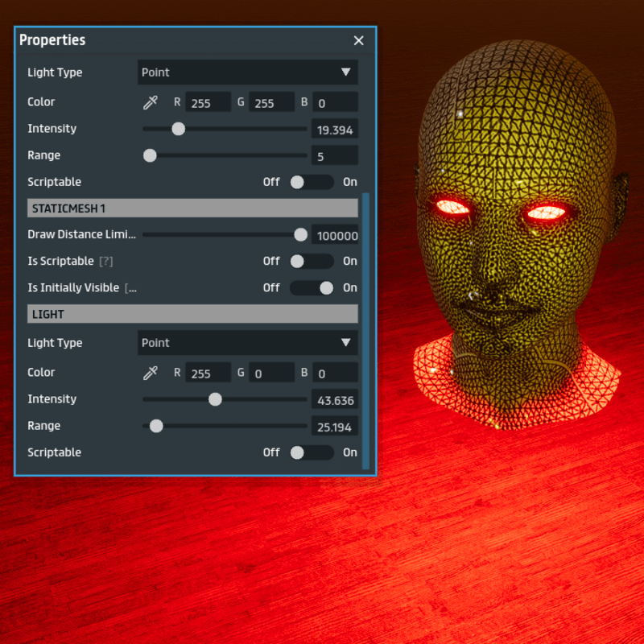Viewport: 644px width, 644px height.
Task: Turn on Is Scriptable for STATICMESH 1
Action: pos(311,262)
